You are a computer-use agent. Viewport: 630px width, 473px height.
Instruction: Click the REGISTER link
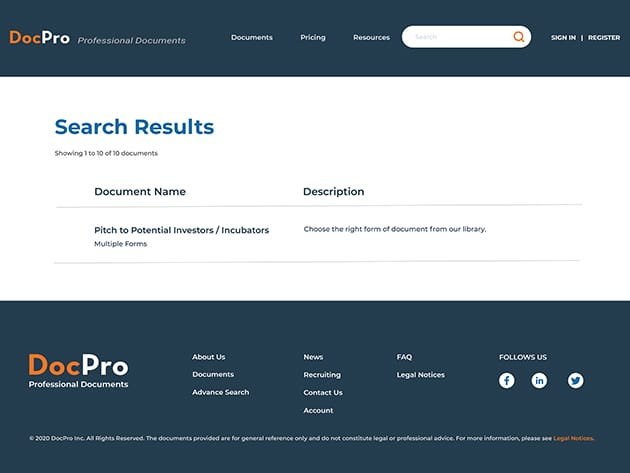(x=604, y=38)
